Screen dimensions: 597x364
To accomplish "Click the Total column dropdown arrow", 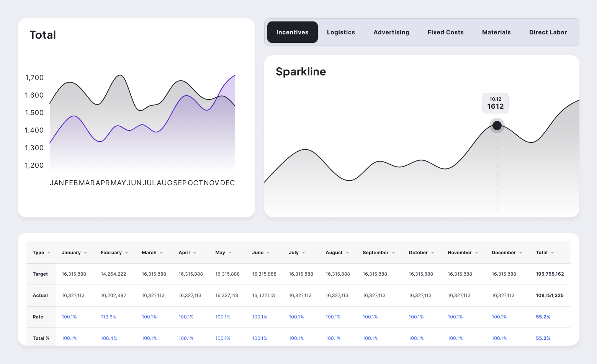I will point(552,253).
